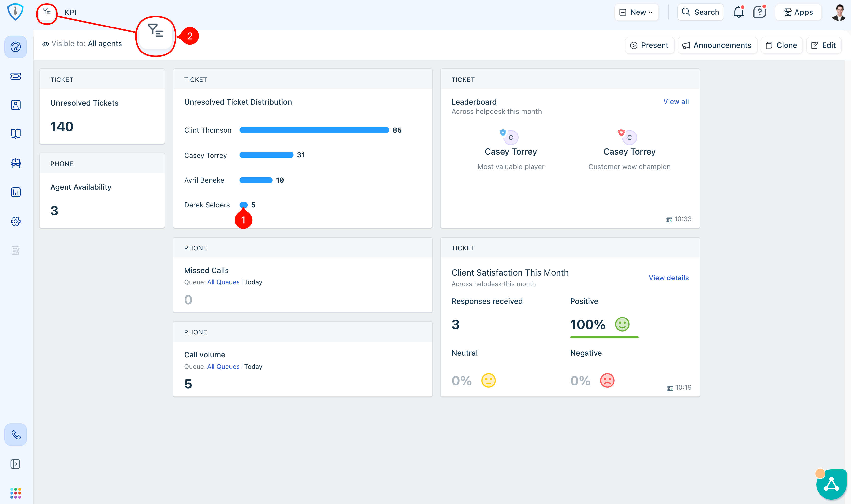
Task: Open the New dropdown menu
Action: [637, 12]
